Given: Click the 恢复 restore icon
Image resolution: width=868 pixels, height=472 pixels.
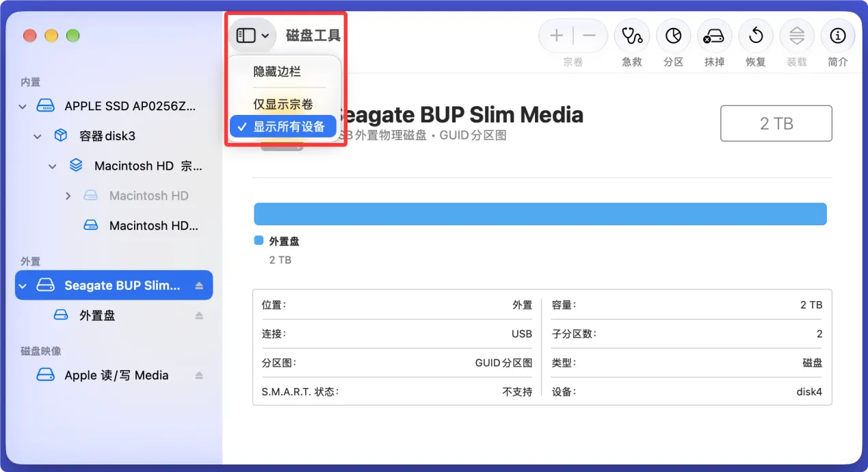Looking at the screenshot, I should coord(756,36).
